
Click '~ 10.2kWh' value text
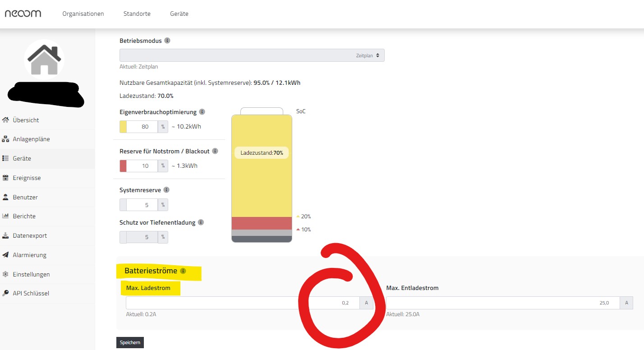[x=186, y=127]
